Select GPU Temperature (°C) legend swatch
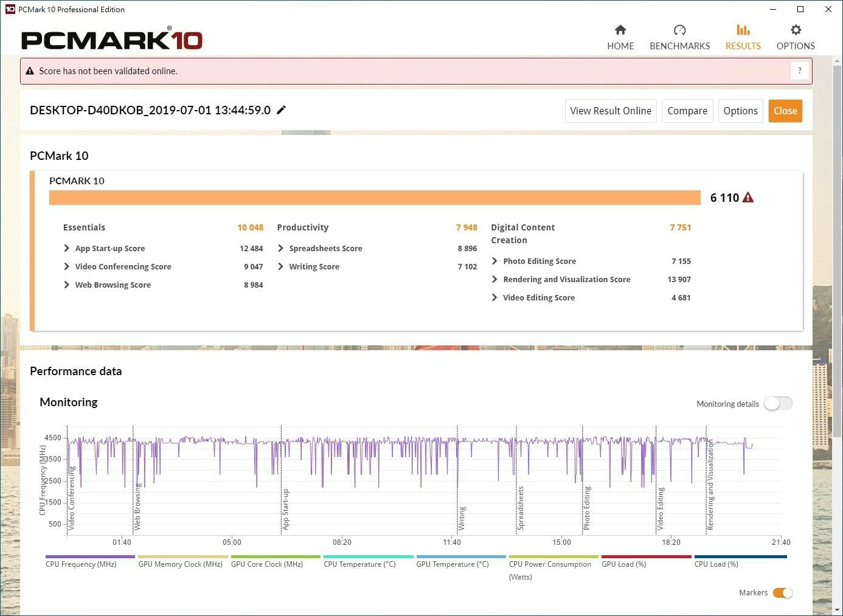The width and height of the screenshot is (843, 616). 461,556
